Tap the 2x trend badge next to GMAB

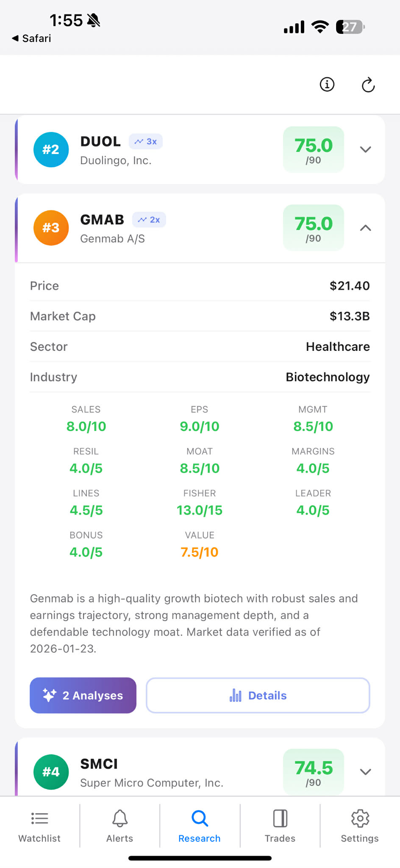[149, 220]
